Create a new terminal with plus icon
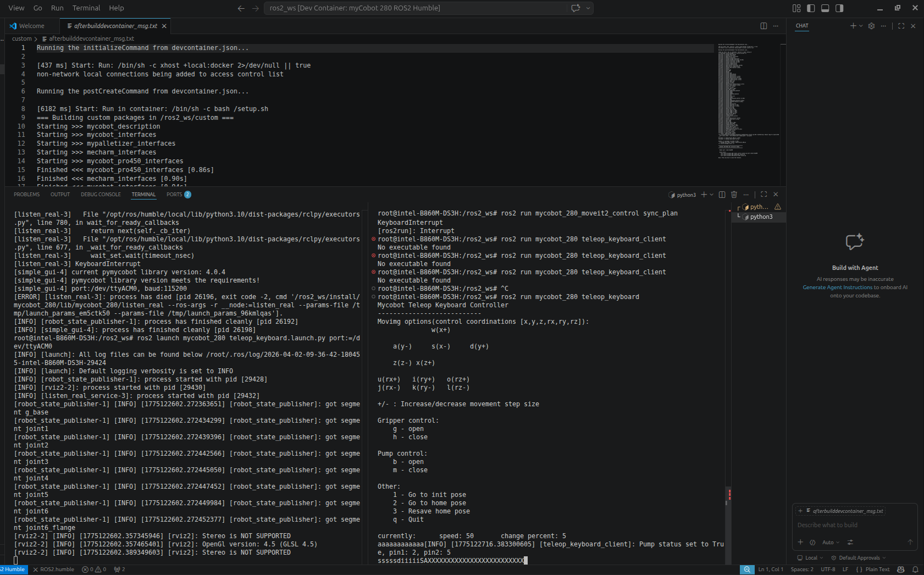Image resolution: width=924 pixels, height=575 pixels. coord(704,195)
